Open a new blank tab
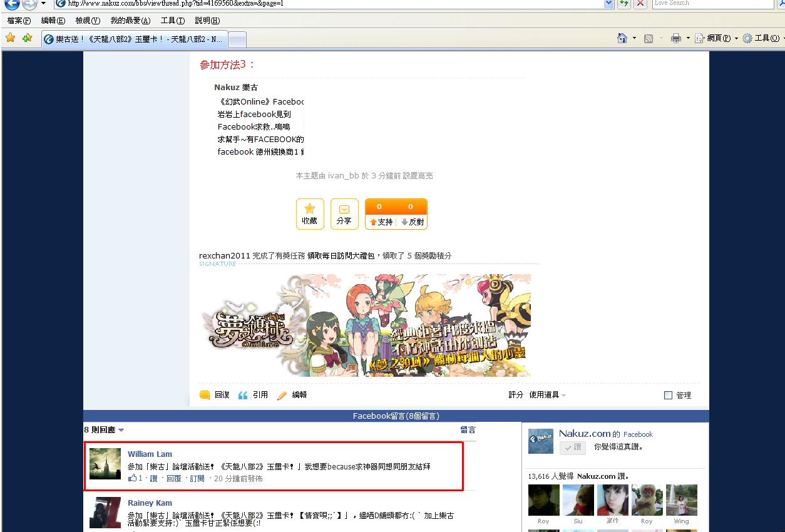 click(x=237, y=39)
